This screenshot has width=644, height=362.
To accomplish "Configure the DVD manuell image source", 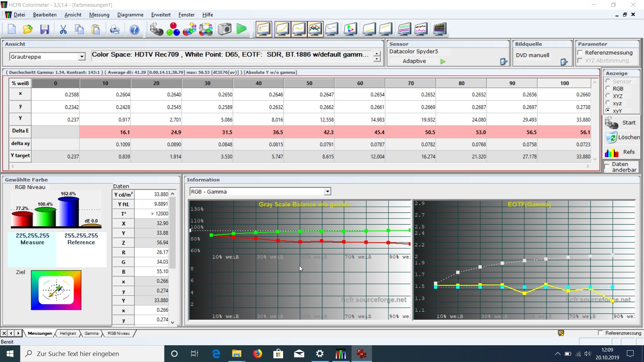I will [564, 62].
